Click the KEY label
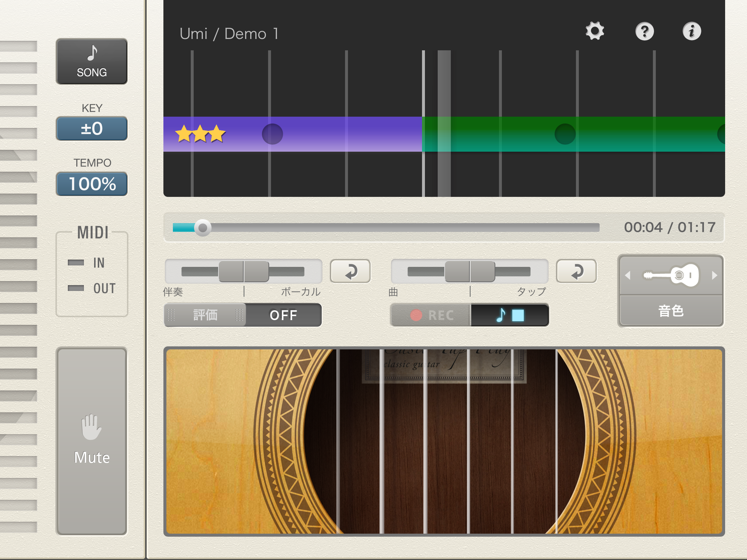 [92, 108]
